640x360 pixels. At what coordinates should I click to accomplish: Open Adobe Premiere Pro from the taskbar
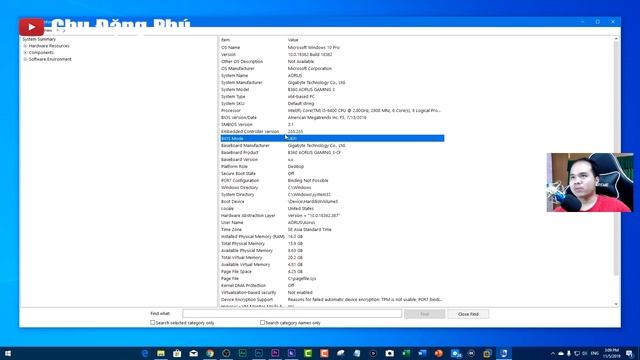(275, 353)
